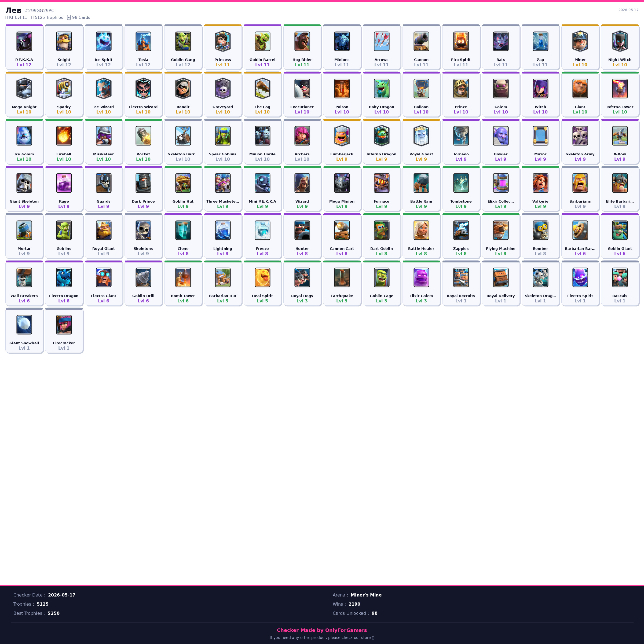Image resolution: width=644 pixels, height=644 pixels.
Task: Select the X-Bow card icon
Action: (620, 136)
